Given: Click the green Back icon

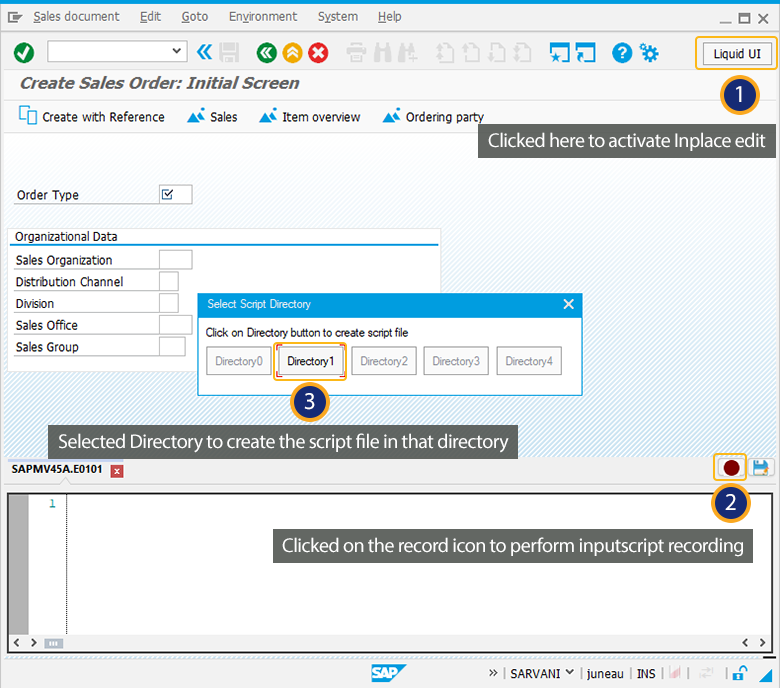Looking at the screenshot, I should [x=267, y=52].
